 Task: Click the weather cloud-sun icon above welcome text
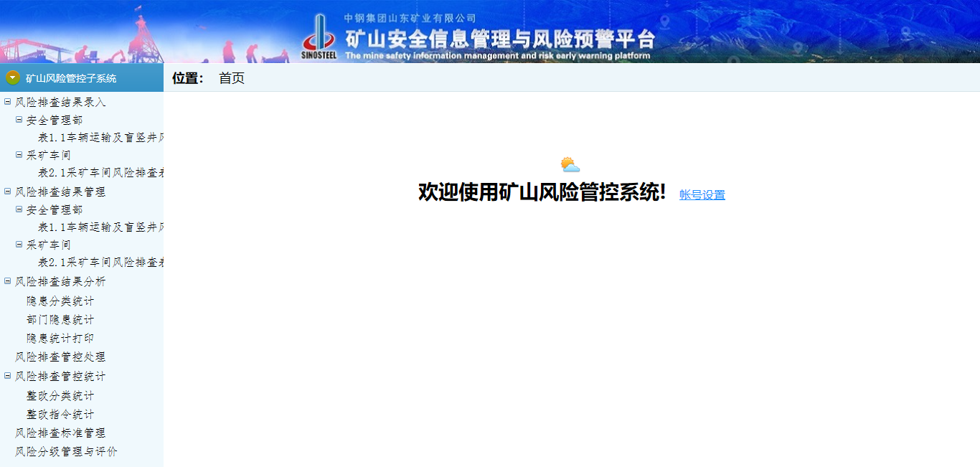click(570, 165)
